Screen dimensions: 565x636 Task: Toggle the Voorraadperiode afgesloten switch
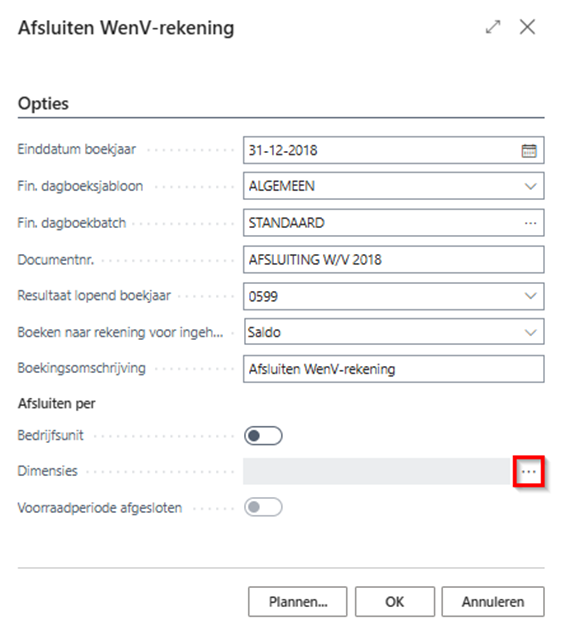point(263,507)
